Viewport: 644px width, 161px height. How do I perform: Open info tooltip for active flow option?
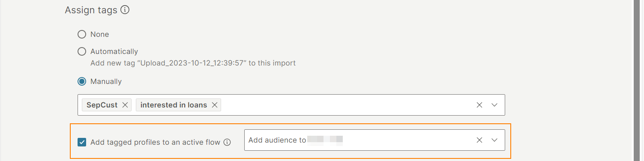point(228,142)
